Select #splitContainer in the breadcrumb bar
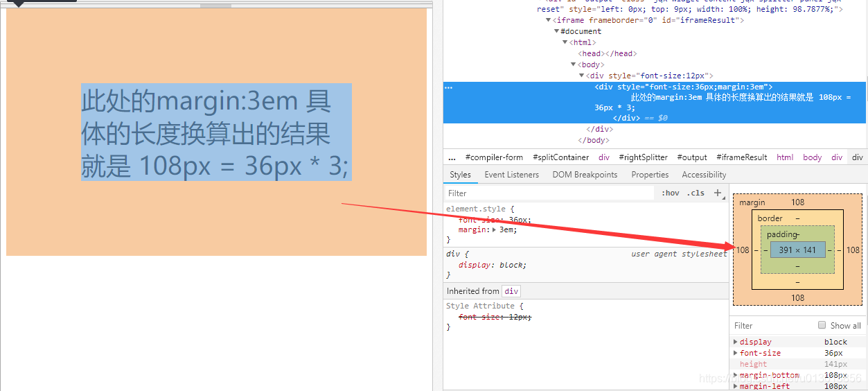 coord(561,157)
